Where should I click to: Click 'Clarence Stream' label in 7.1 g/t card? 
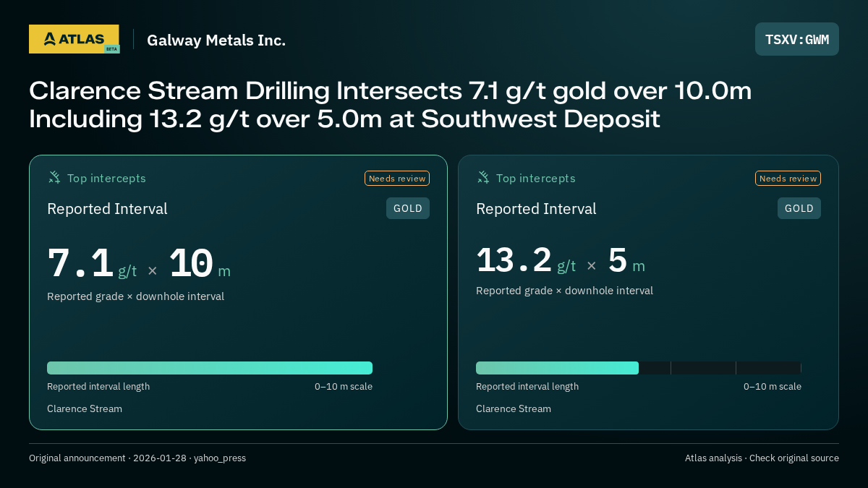tap(85, 408)
